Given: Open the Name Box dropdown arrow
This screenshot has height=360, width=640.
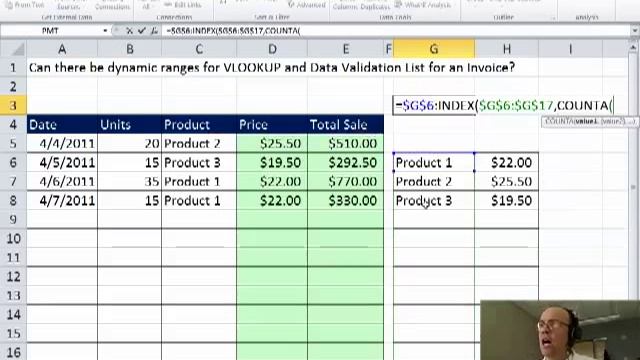Looking at the screenshot, I should tap(105, 31).
